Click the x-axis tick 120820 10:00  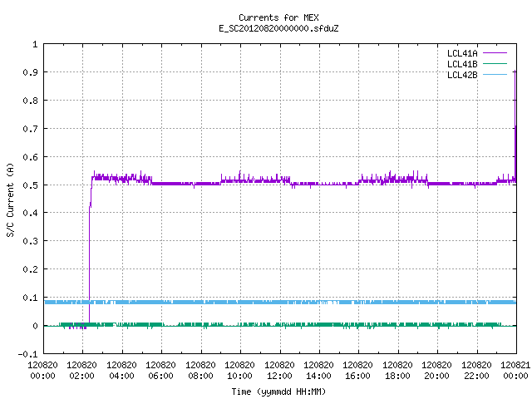click(x=239, y=371)
